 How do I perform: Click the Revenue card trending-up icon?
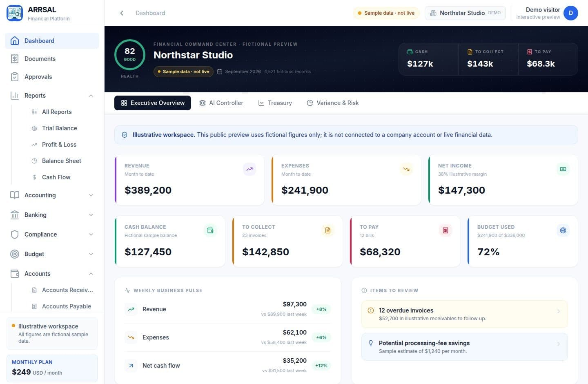249,169
